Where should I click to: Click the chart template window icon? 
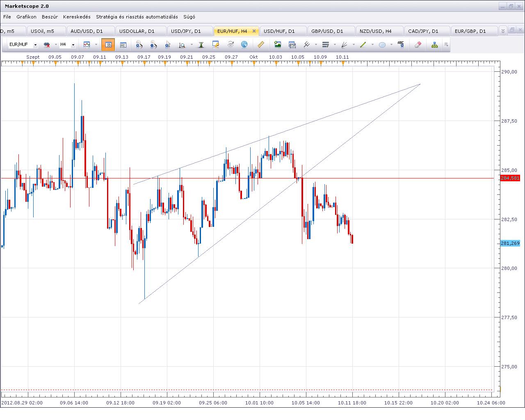[x=292, y=44]
